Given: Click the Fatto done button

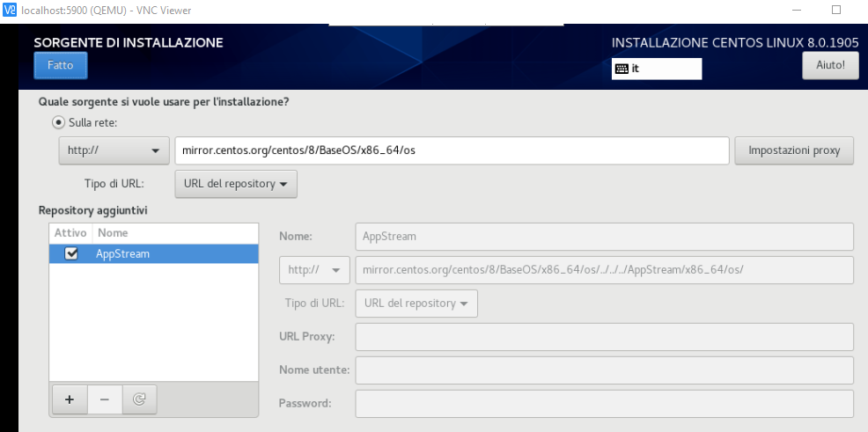Looking at the screenshot, I should pos(61,65).
